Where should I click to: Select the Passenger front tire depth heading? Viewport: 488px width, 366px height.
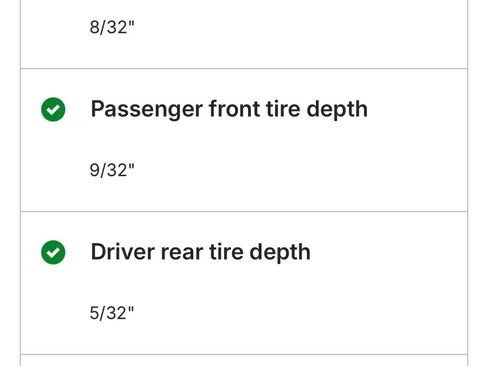pos(229,109)
